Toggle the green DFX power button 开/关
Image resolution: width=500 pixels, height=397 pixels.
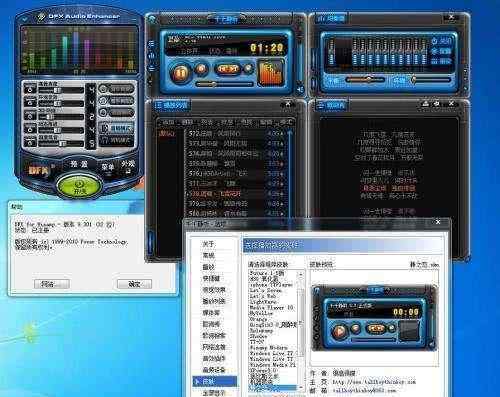pos(79,187)
